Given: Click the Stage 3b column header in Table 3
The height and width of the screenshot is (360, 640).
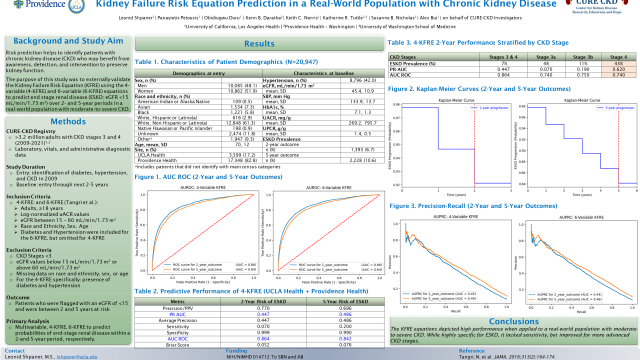Looking at the screenshot, I should click(582, 57).
